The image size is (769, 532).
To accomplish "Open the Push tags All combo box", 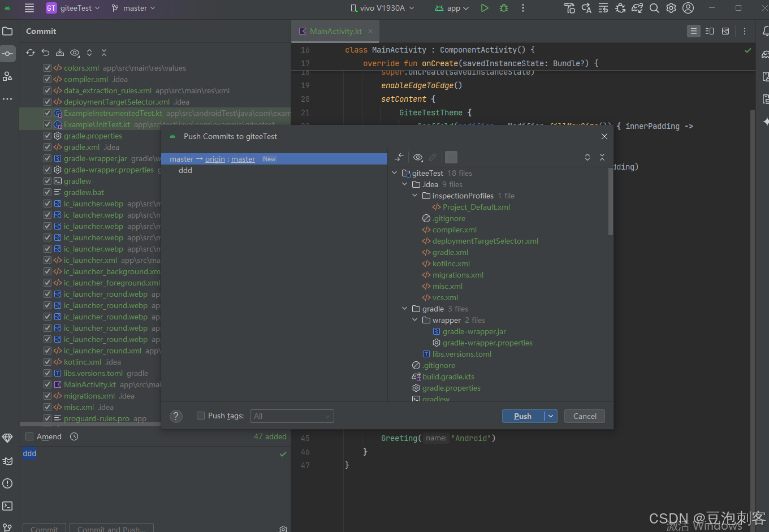I will (292, 416).
